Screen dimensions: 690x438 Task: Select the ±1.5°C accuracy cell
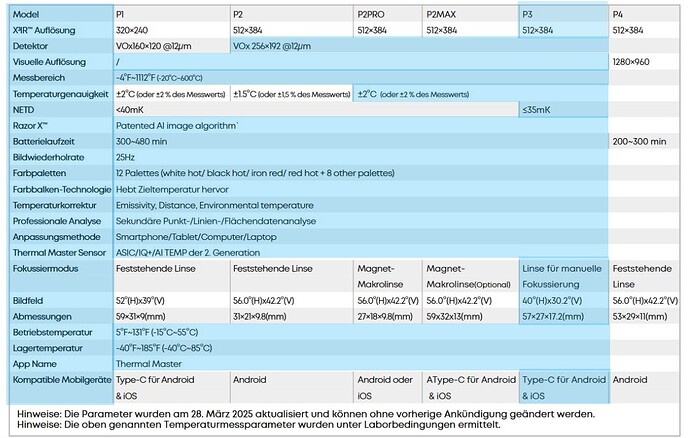click(292, 94)
